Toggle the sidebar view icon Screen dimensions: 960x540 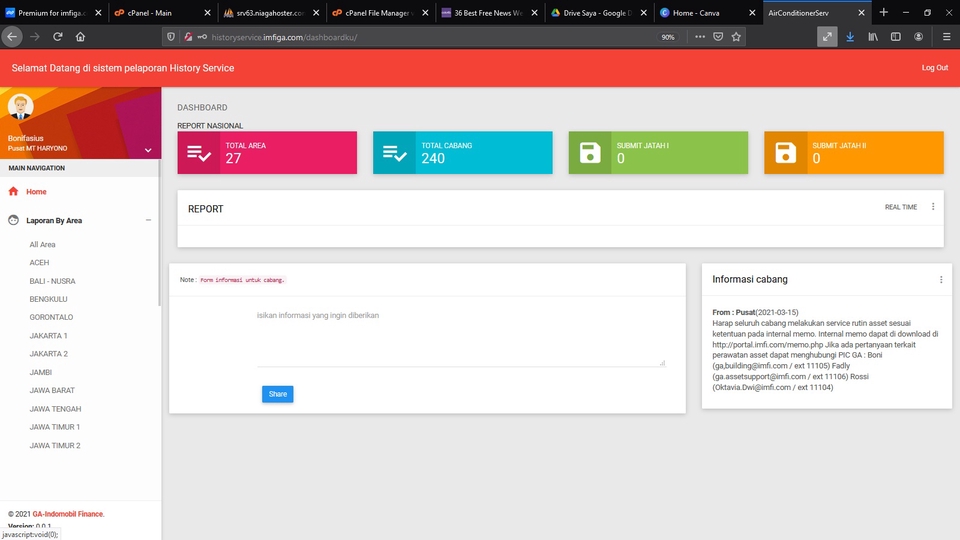click(x=896, y=37)
